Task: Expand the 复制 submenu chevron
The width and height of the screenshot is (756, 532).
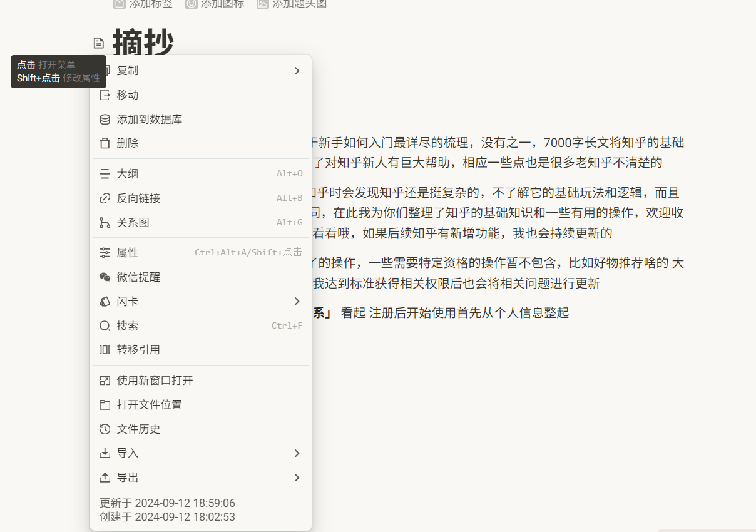Action: pyautogui.click(x=297, y=71)
